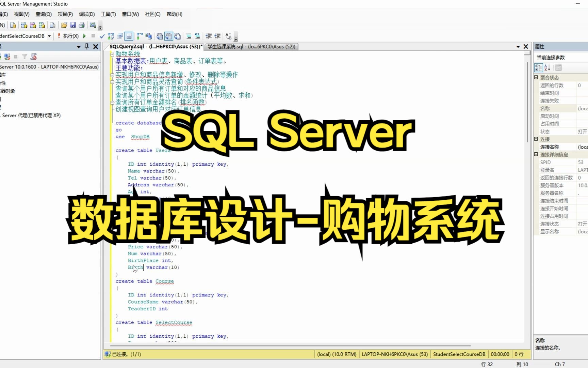Open the SQL editor toolbar overflow arrow
The width and height of the screenshot is (588, 368).
[236, 37]
